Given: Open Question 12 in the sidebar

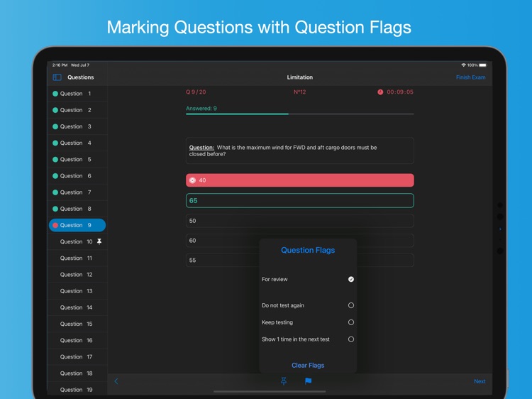Looking at the screenshot, I should click(x=77, y=275).
